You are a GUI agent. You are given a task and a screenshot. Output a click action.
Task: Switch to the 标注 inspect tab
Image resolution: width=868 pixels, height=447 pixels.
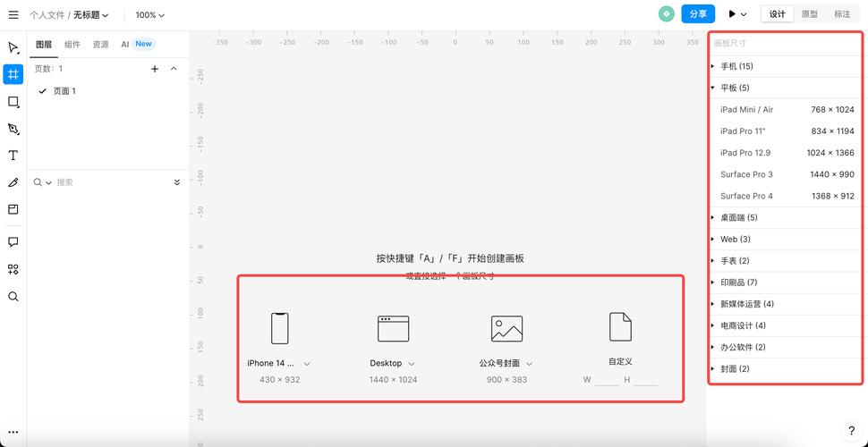click(842, 14)
